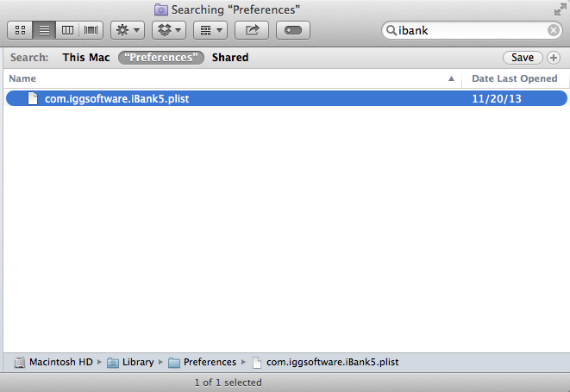
Task: Add search criteria with plus button
Action: [x=554, y=58]
